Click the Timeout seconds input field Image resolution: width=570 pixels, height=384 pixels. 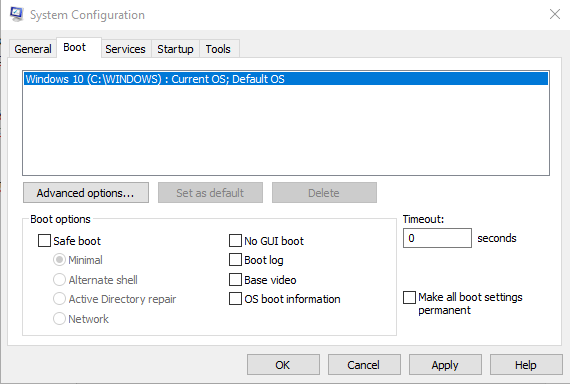pos(437,238)
